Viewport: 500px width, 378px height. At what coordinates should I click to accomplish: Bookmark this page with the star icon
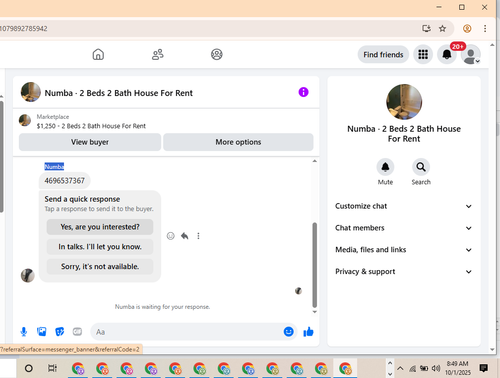coord(442,29)
